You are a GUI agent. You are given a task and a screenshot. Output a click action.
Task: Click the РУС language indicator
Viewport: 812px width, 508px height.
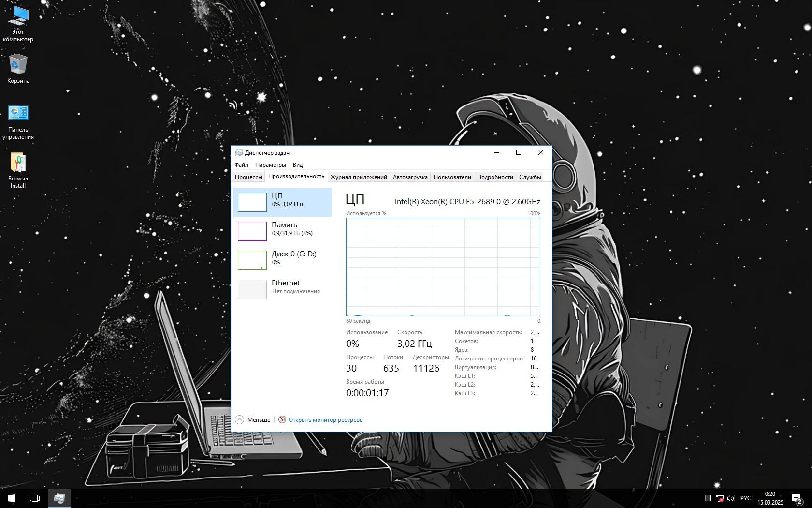746,498
